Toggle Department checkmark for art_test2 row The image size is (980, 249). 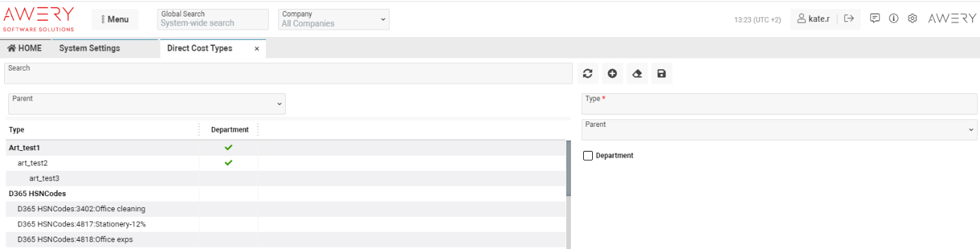pyautogui.click(x=228, y=163)
